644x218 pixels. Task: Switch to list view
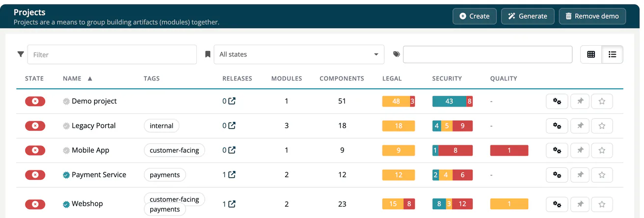click(x=612, y=54)
